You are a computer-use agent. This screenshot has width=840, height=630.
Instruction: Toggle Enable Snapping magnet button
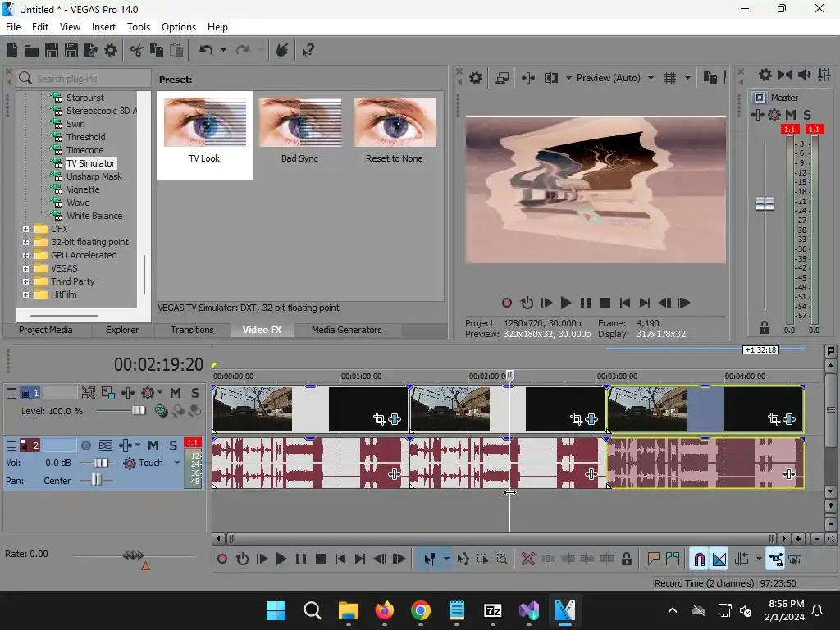[699, 559]
